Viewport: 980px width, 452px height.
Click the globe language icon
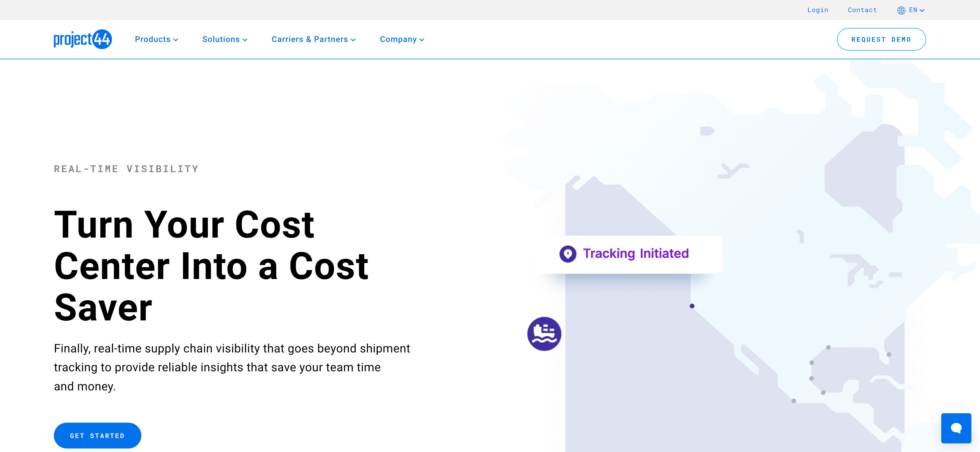901,10
